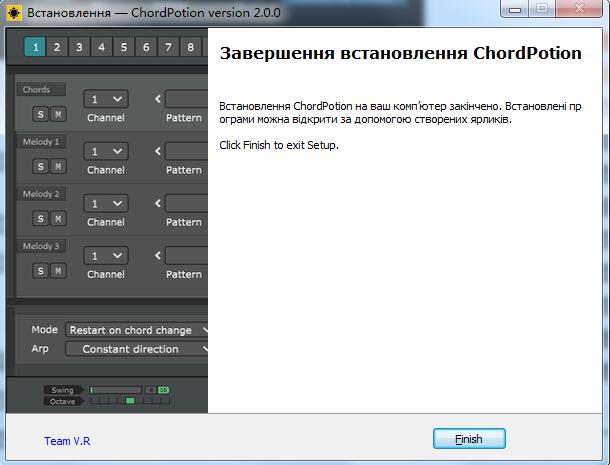This screenshot has height=465, width=610.
Task: Open tab number 6
Action: coord(146,47)
